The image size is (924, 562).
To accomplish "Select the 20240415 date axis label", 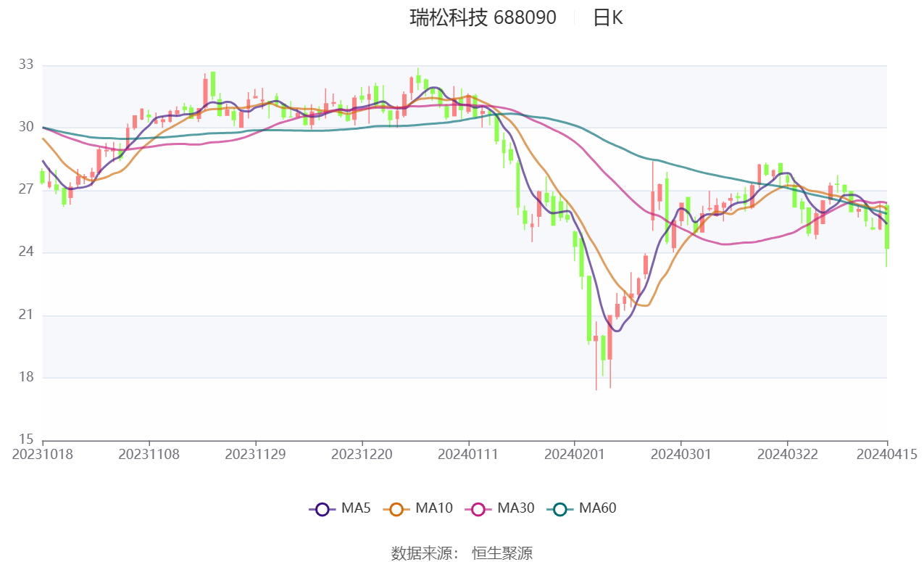I will coord(887,455).
